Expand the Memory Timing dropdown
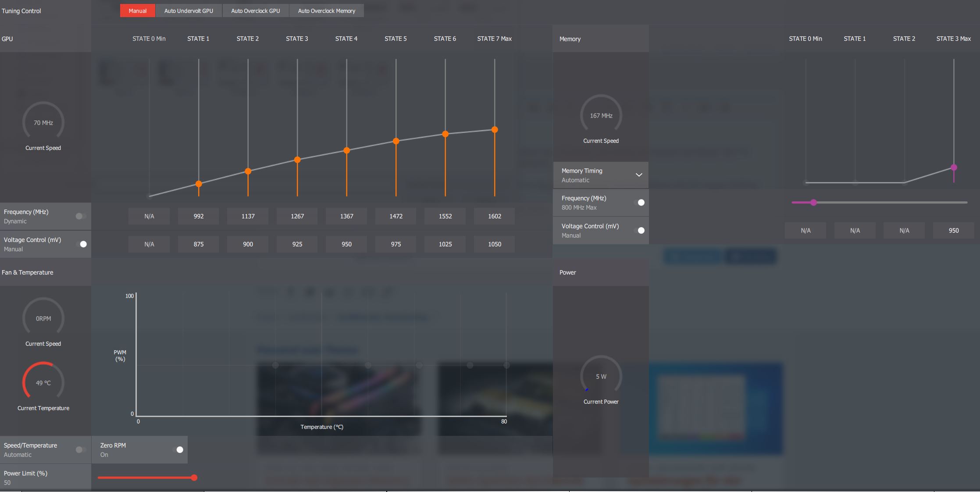Image resolution: width=980 pixels, height=492 pixels. tap(639, 175)
